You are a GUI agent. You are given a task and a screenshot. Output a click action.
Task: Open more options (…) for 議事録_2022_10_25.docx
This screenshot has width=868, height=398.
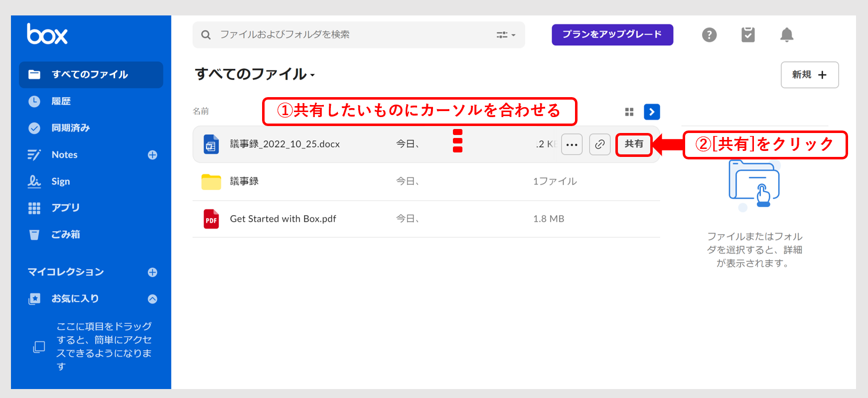pyautogui.click(x=572, y=144)
